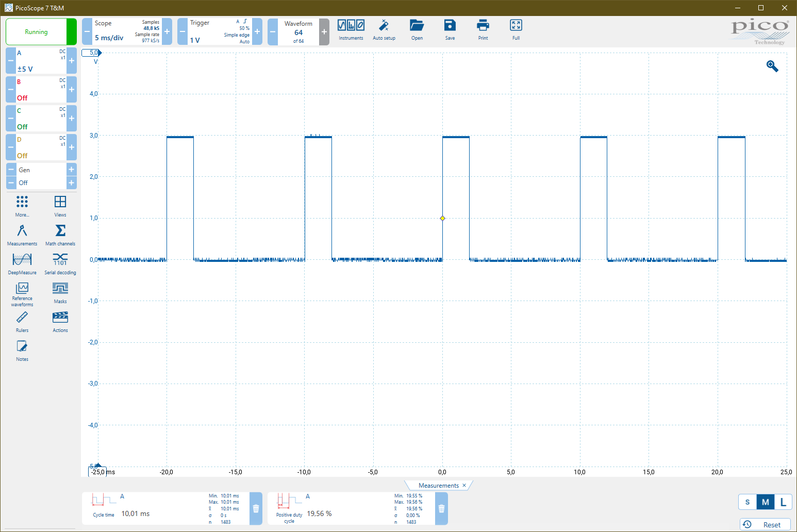Open DeepMeasure tool
The width and height of the screenshot is (797, 532).
[x=22, y=263]
